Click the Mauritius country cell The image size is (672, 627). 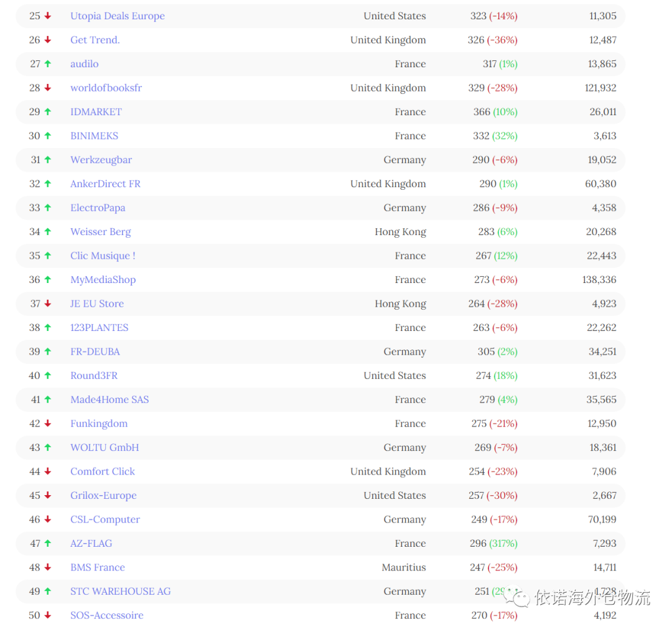click(404, 568)
